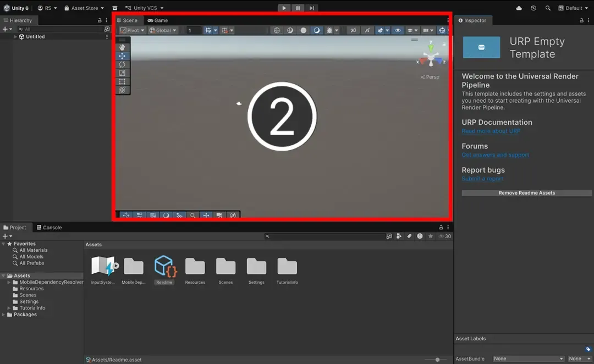Select the Rect transform tool

point(122,81)
